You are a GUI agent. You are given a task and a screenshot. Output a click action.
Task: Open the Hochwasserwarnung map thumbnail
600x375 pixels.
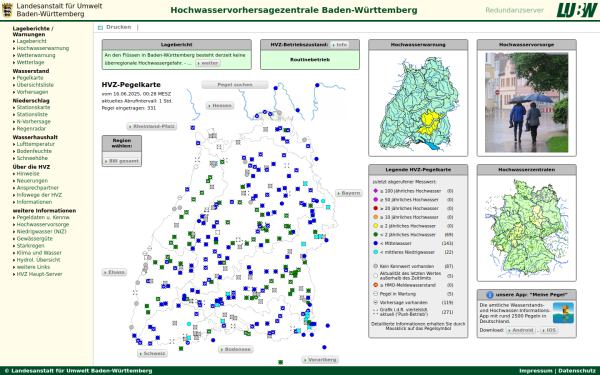pyautogui.click(x=418, y=103)
